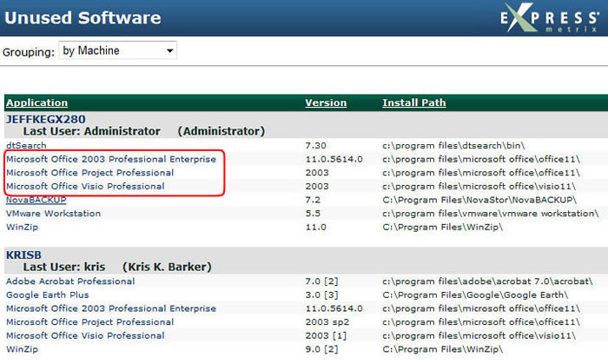
Task: Click the acrobat 7.0 install path
Action: tap(487, 281)
